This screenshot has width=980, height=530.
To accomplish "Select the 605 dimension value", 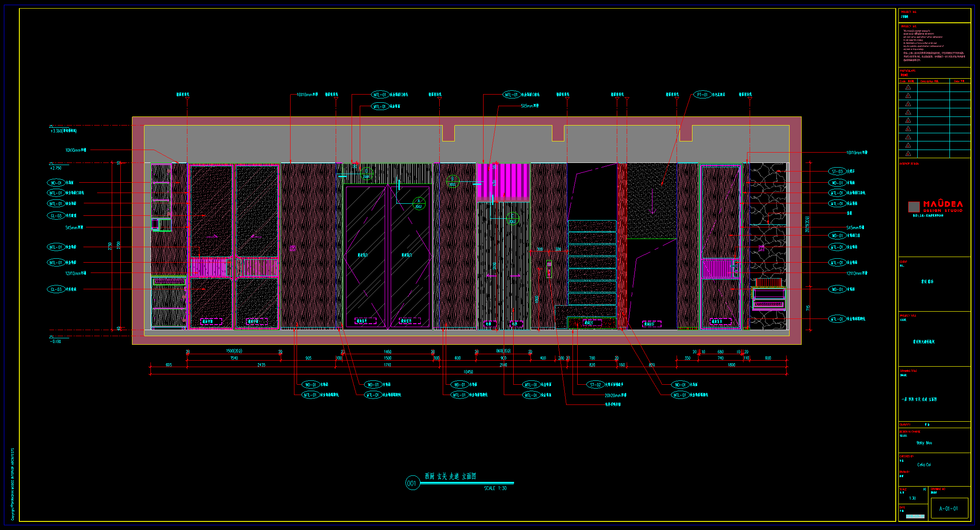I will click(168, 365).
